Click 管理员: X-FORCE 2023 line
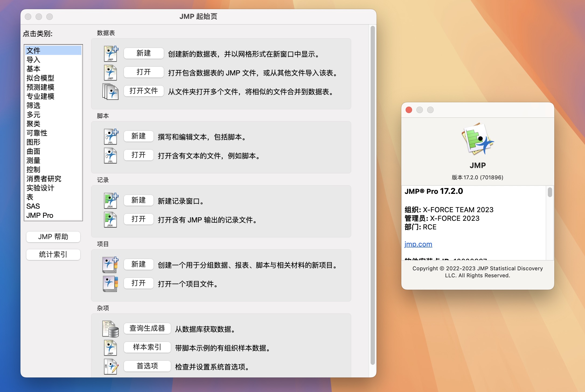Screen dimensions: 585x392 [x=442, y=218]
